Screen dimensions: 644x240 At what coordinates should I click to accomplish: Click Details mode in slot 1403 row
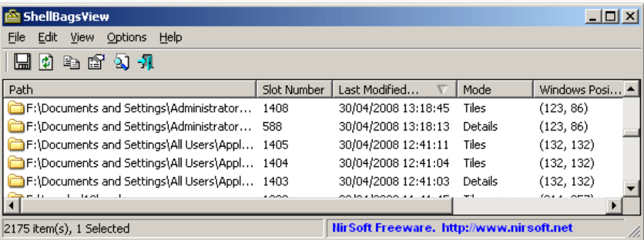(x=480, y=182)
